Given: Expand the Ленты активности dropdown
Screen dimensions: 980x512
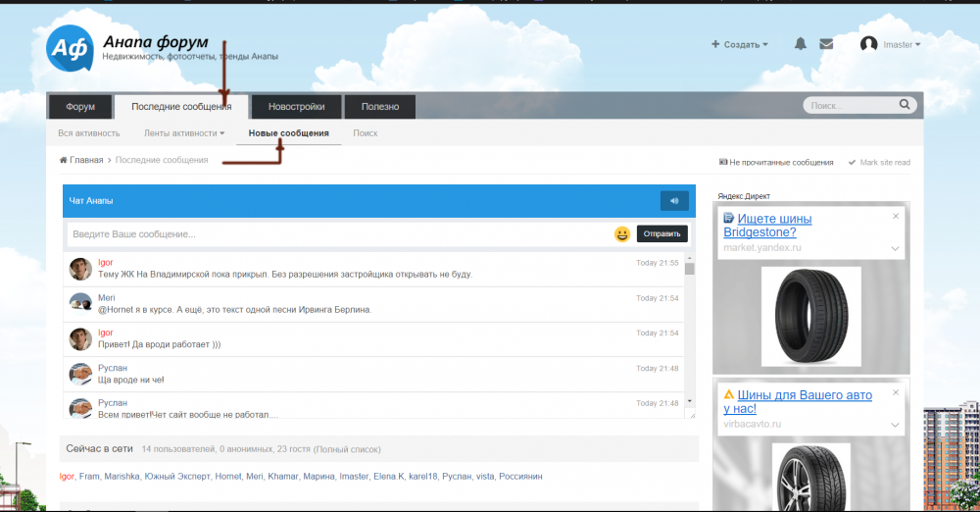Looking at the screenshot, I should 184,133.
